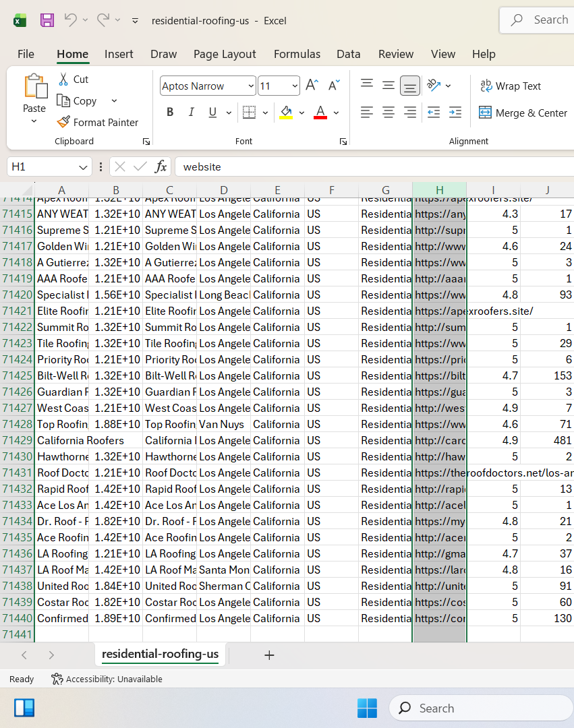The height and width of the screenshot is (728, 574).
Task: Open the Clipboard pane launcher
Action: pyautogui.click(x=146, y=142)
